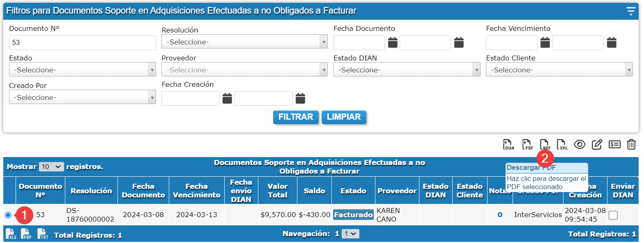This screenshot has height=243, width=644.
Task: Click the pencil edit document icon
Action: click(x=597, y=144)
